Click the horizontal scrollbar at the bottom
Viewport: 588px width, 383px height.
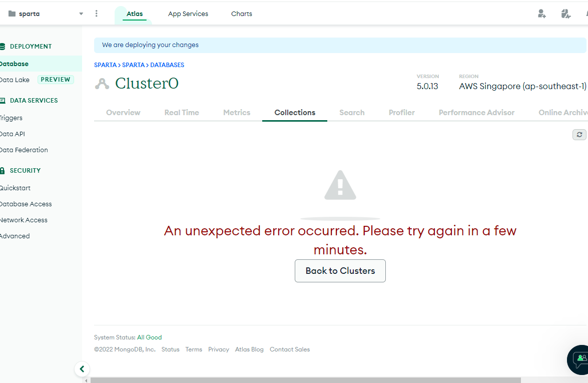305,380
